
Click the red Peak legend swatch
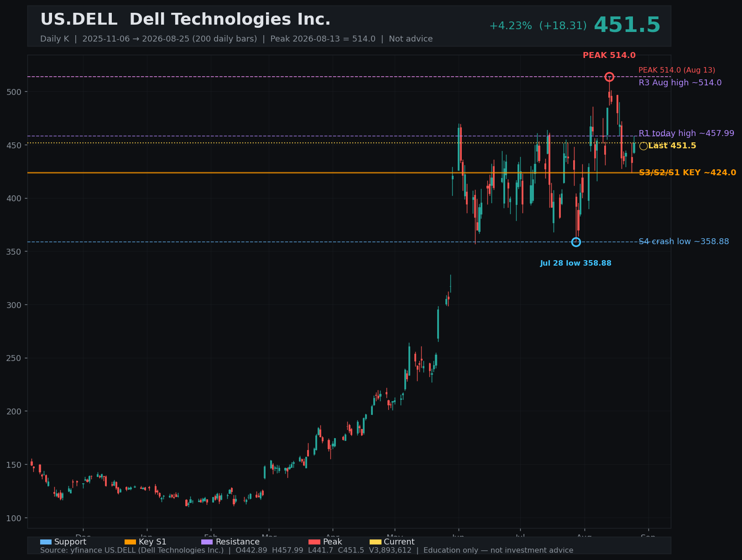[x=314, y=542]
